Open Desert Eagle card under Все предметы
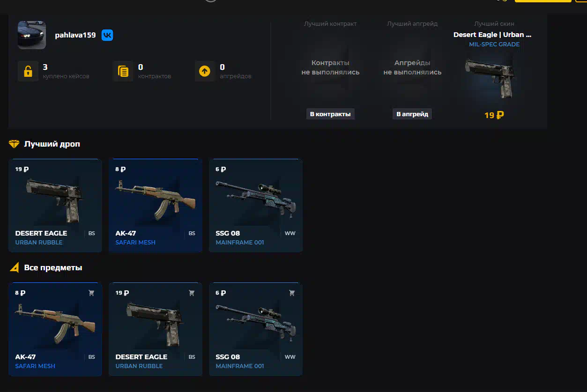Screen dimensions: 587x392 156,329
